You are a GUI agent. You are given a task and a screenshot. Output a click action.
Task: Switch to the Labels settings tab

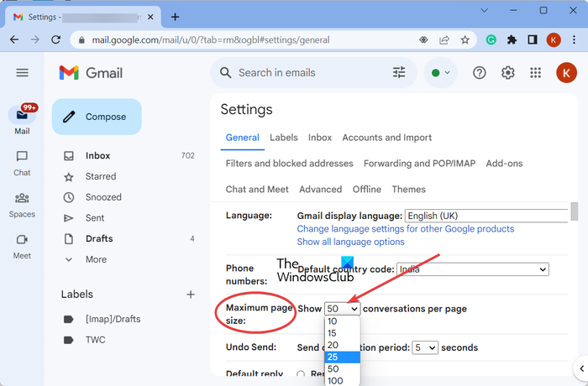point(284,138)
